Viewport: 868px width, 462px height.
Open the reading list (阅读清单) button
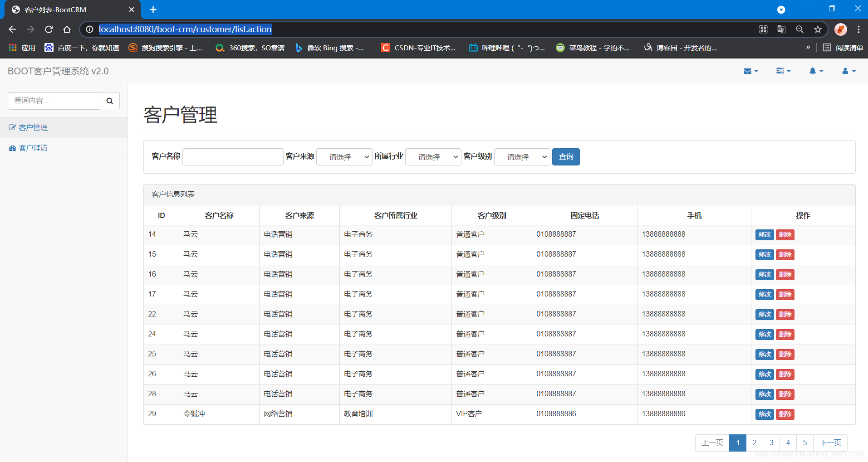pos(843,48)
